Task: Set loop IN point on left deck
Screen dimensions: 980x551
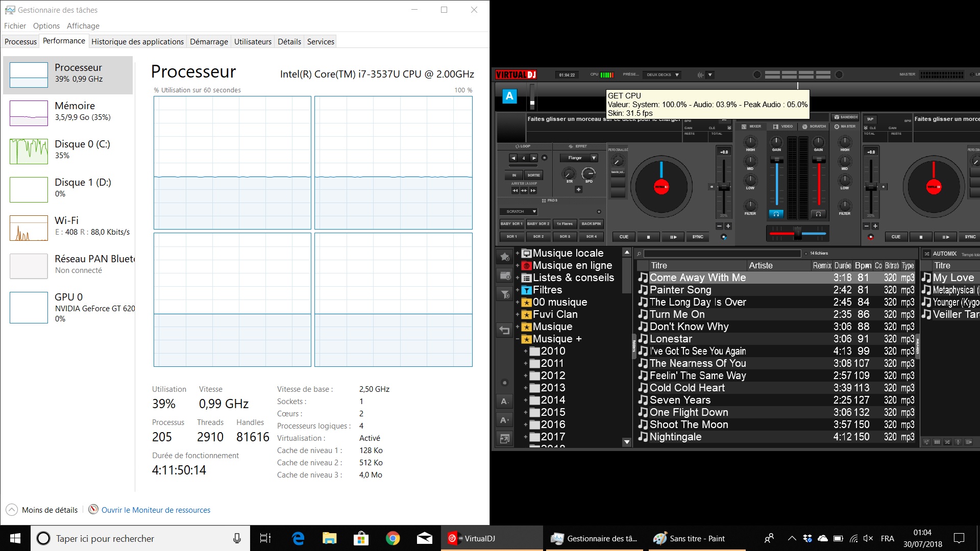Action: coord(514,175)
